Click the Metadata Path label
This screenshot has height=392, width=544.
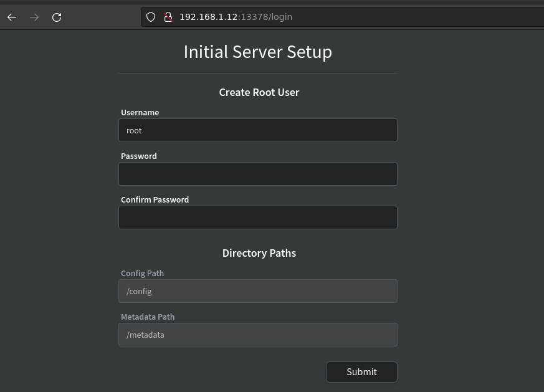click(x=148, y=317)
